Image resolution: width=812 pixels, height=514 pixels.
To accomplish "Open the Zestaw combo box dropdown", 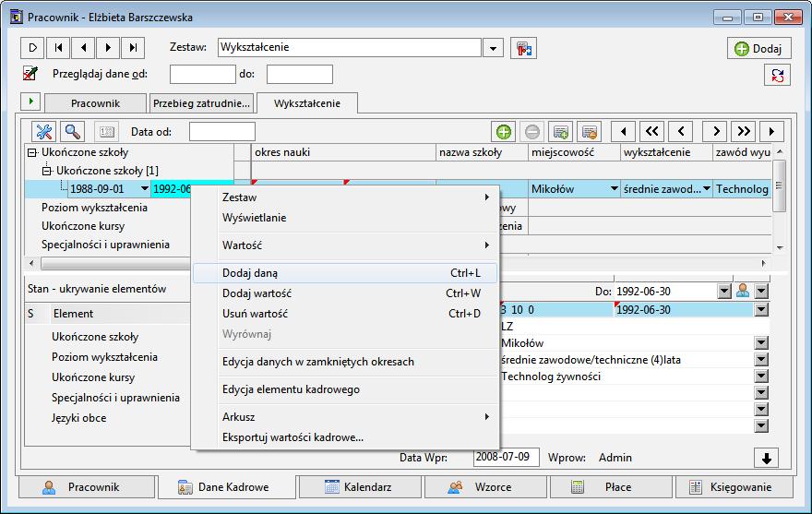I will (x=493, y=48).
